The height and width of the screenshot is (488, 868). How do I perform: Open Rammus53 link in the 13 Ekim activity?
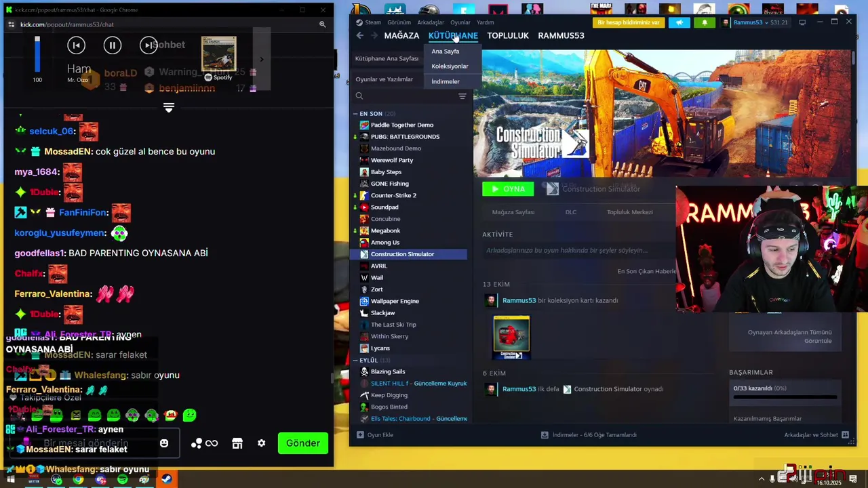tap(519, 300)
